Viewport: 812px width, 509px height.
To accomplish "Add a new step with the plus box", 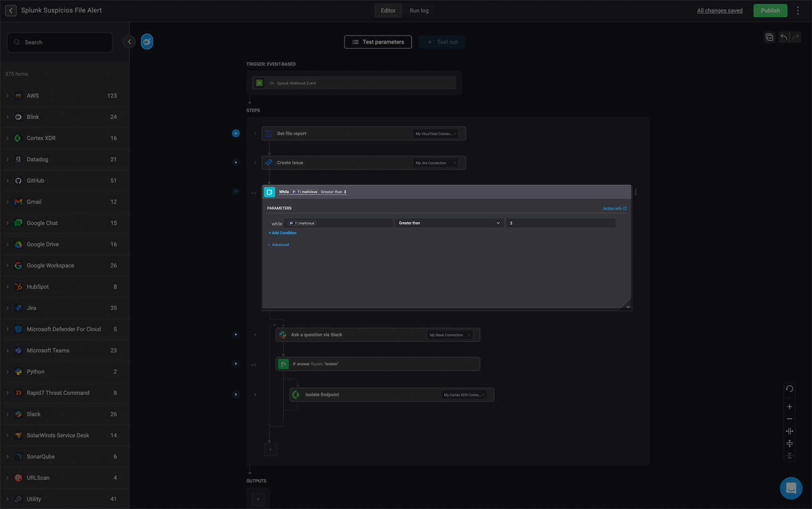I will coord(271,450).
